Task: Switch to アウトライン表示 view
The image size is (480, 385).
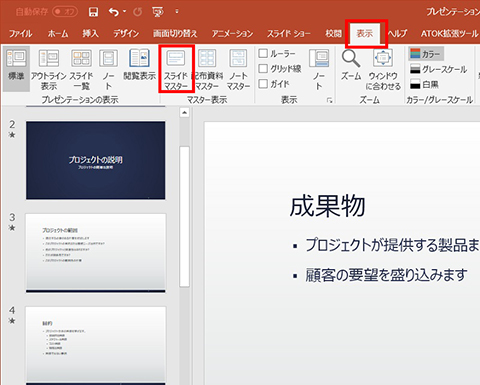Action: [x=49, y=69]
